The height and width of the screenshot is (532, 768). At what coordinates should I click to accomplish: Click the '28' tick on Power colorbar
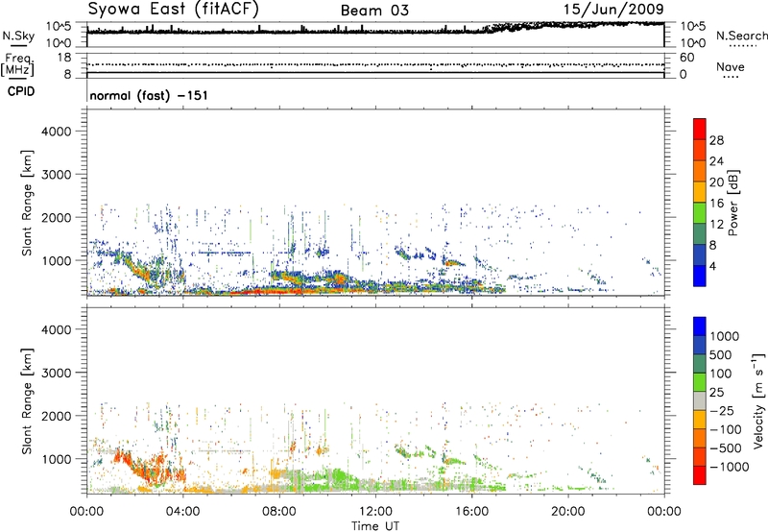pos(716,140)
